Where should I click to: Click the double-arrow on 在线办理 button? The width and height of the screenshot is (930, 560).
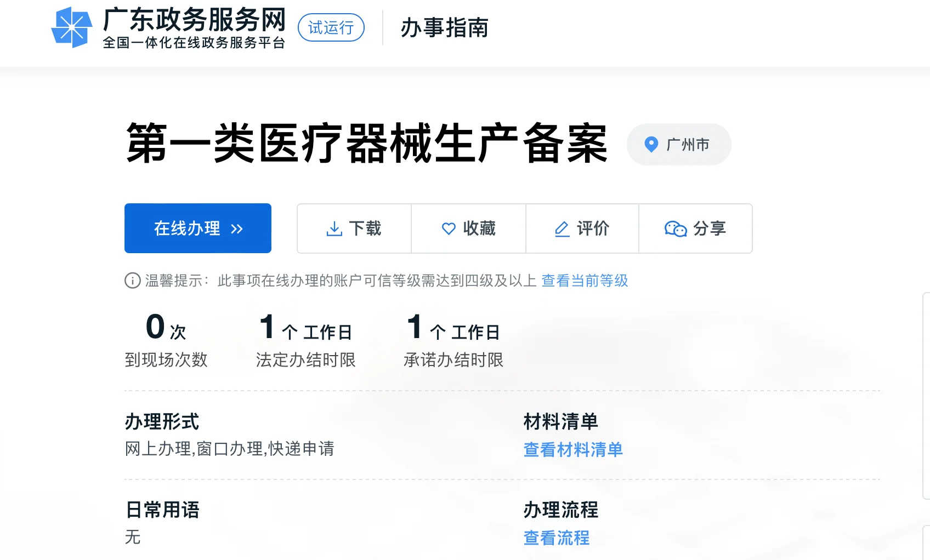coord(237,228)
